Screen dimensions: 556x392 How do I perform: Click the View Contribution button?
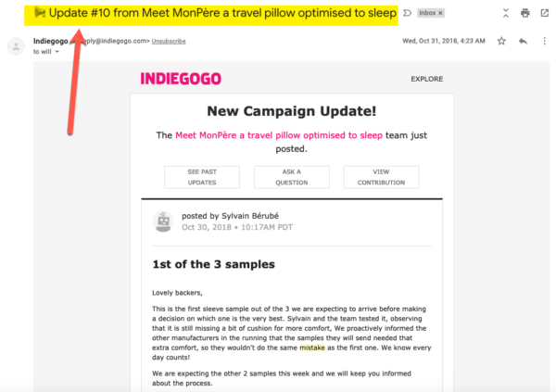pyautogui.click(x=381, y=176)
